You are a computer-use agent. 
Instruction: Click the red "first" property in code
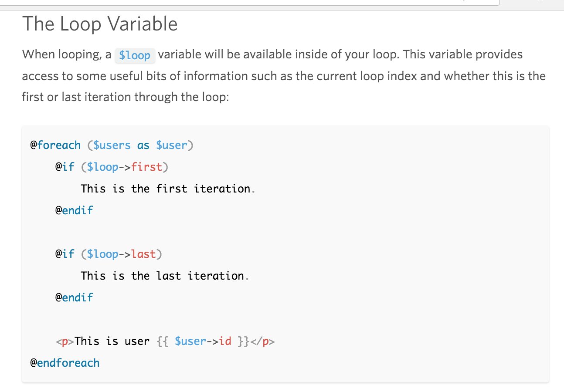[146, 167]
